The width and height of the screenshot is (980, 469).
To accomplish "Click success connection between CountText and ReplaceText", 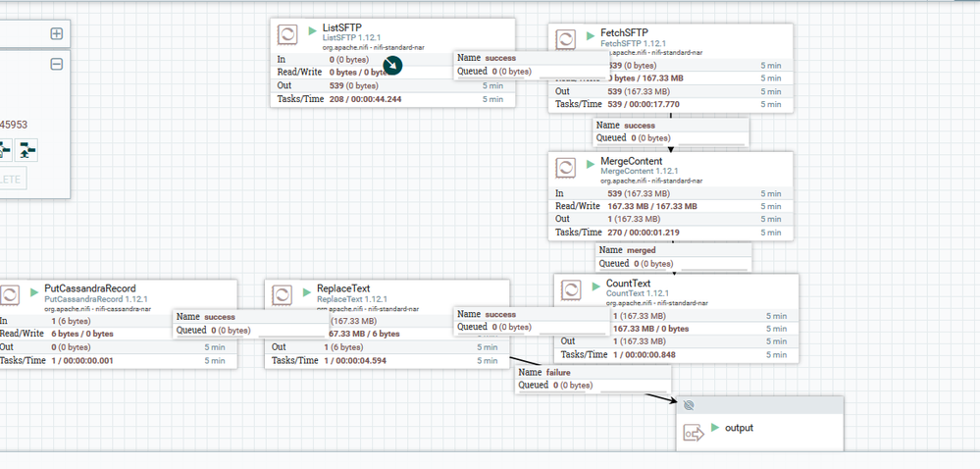I will point(532,321).
